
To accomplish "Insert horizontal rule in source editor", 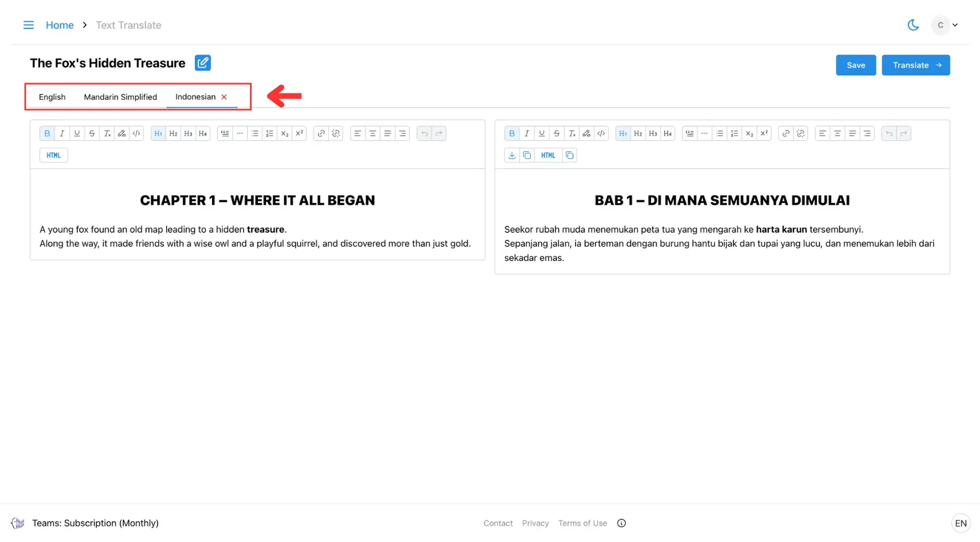I will tap(240, 134).
